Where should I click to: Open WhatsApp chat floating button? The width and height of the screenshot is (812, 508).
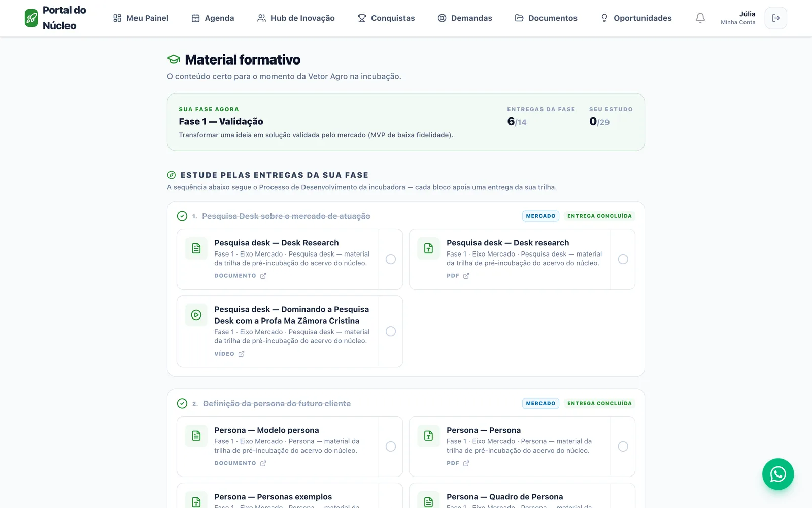[x=778, y=474]
